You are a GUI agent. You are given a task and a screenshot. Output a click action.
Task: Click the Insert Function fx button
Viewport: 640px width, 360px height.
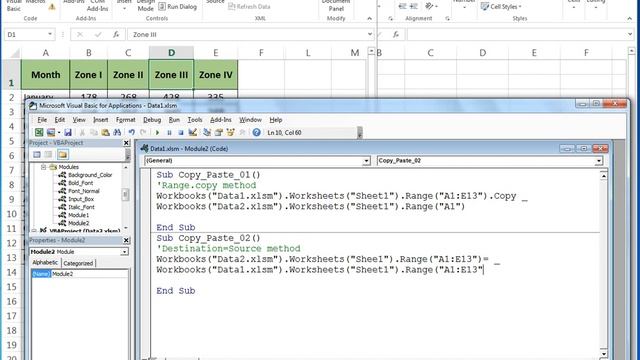coord(116,35)
